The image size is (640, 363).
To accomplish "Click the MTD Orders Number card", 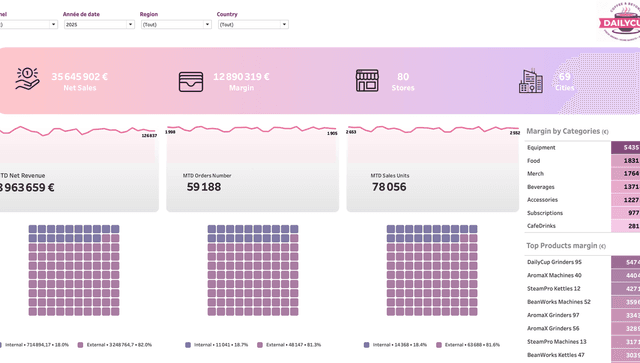I will (x=253, y=168).
